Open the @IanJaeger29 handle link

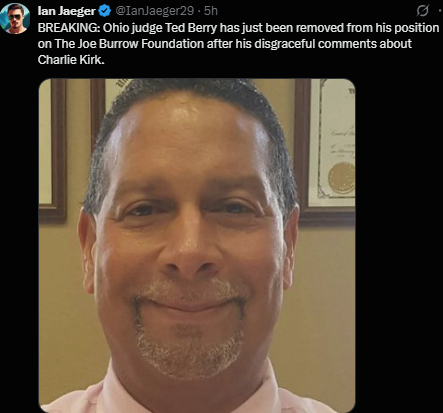[155, 11]
